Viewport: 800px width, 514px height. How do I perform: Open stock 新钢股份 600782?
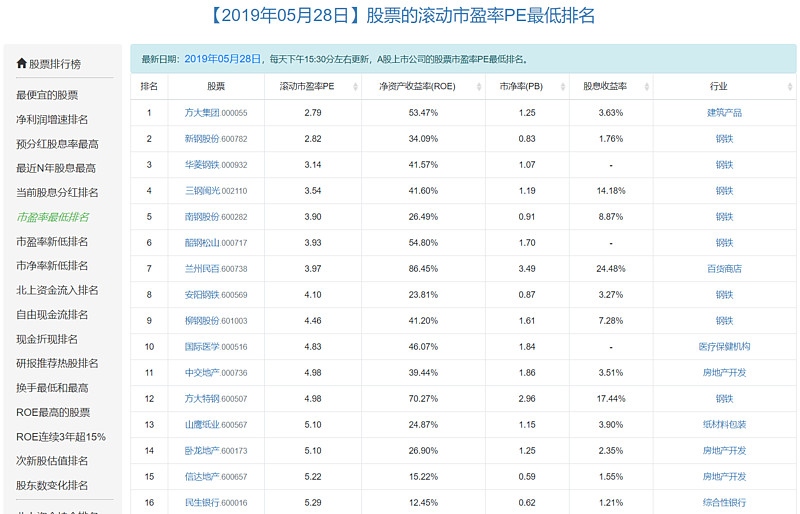216,139
